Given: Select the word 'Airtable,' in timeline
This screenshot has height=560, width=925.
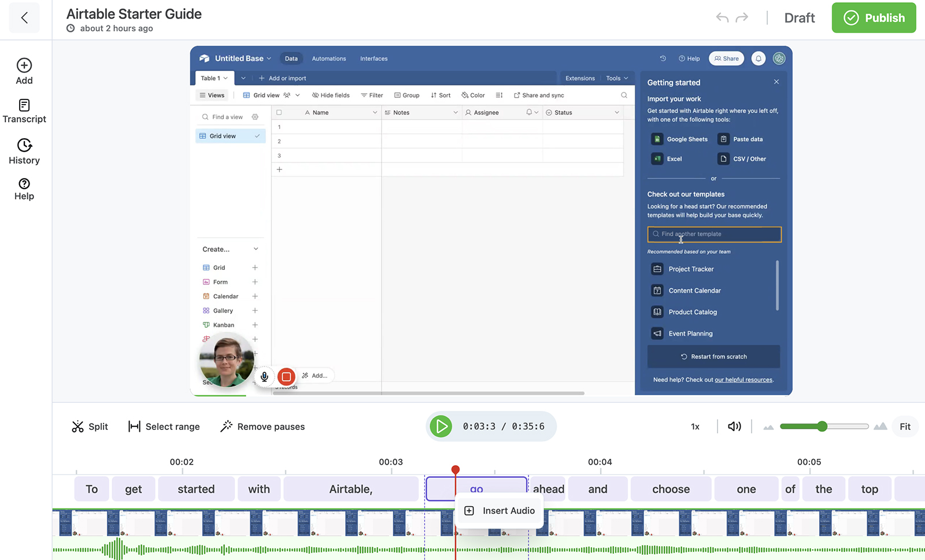Looking at the screenshot, I should point(351,489).
